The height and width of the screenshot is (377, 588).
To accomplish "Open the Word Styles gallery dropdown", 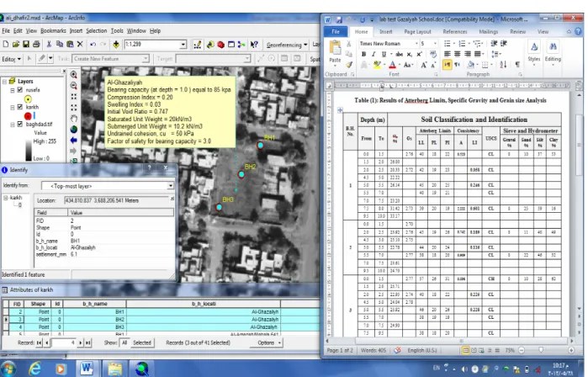I will coord(534,52).
